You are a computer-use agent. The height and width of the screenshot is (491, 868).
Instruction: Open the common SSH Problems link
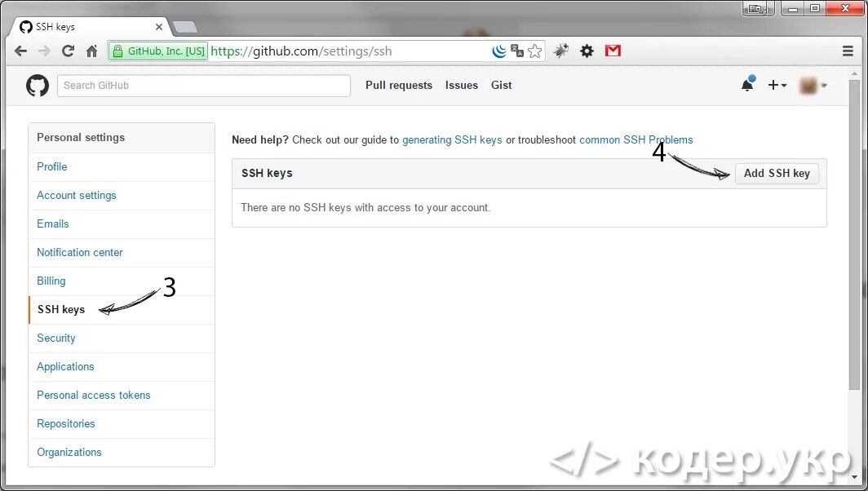(636, 140)
